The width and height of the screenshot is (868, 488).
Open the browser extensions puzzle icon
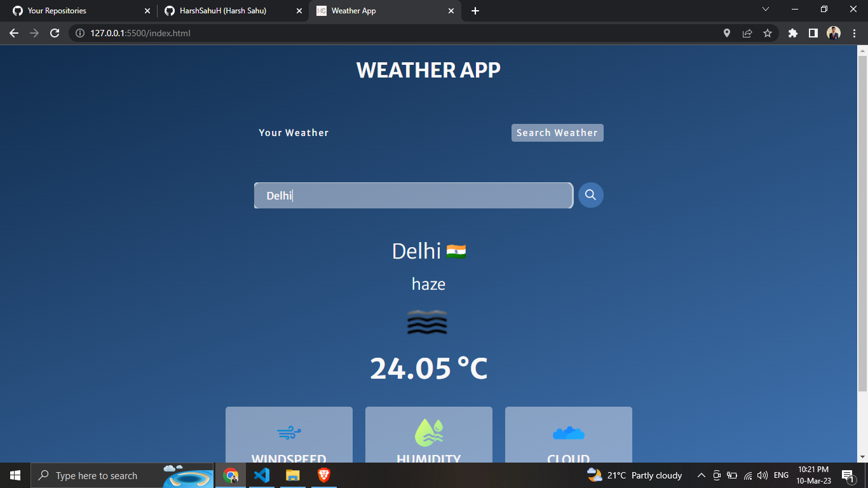pos(792,33)
